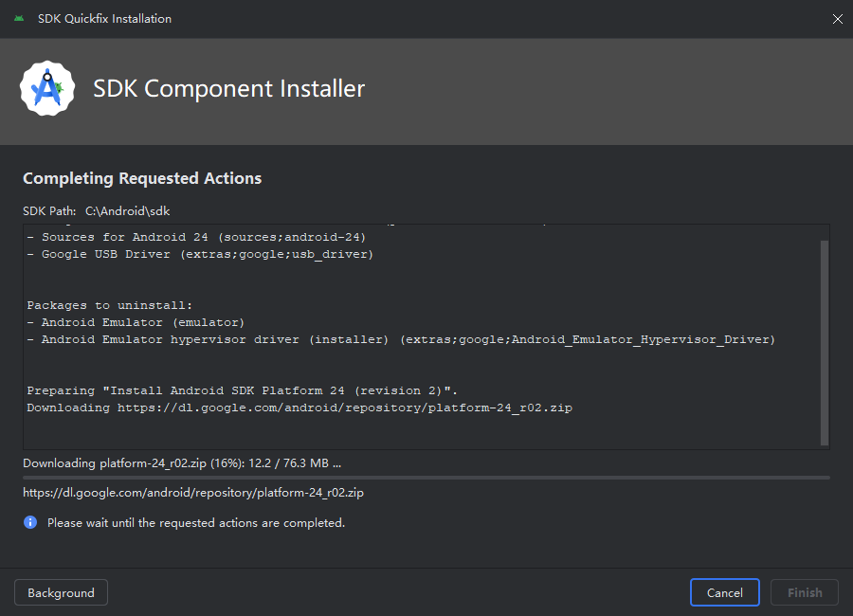Click the Android Studio logo in the header
The height and width of the screenshot is (616, 853).
click(47, 88)
